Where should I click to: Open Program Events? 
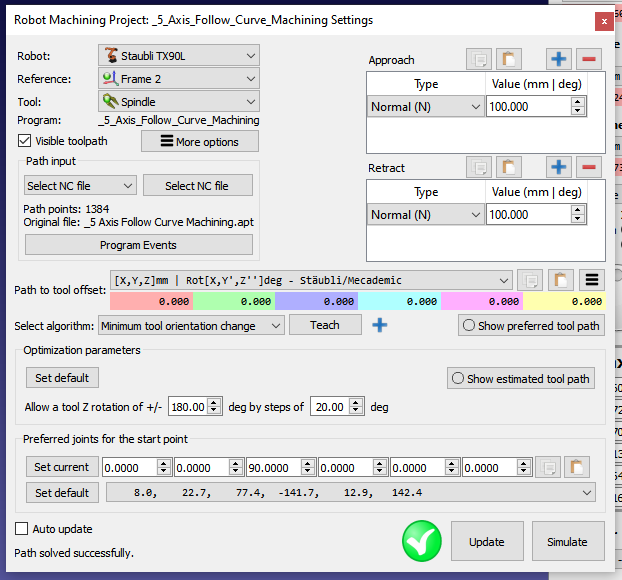[x=139, y=244]
